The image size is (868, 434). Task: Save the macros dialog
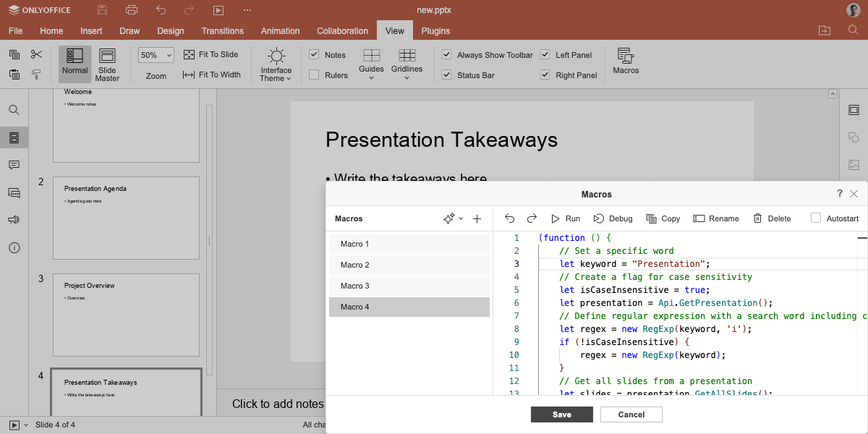point(562,414)
